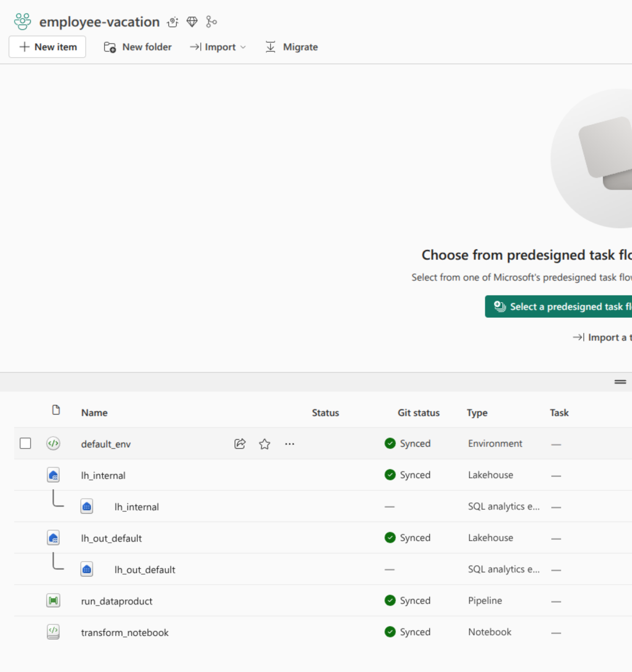Click the green Synced check for run_dataproduct

(390, 600)
